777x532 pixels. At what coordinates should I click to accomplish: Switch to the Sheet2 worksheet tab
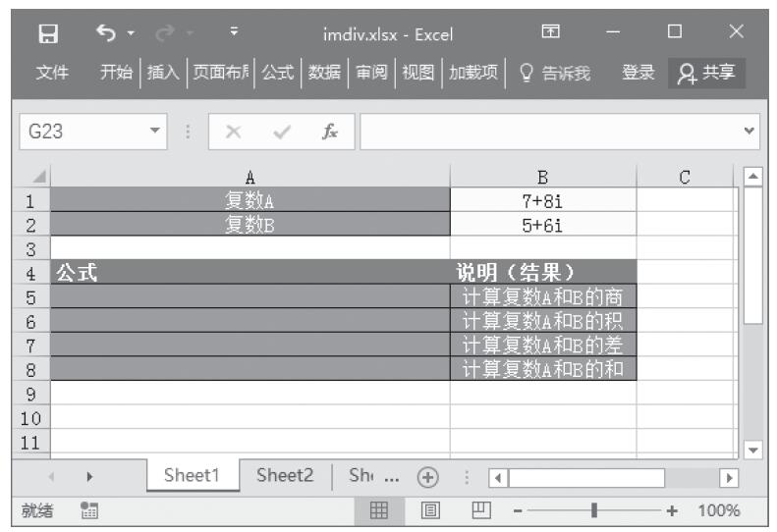pyautogui.click(x=285, y=475)
